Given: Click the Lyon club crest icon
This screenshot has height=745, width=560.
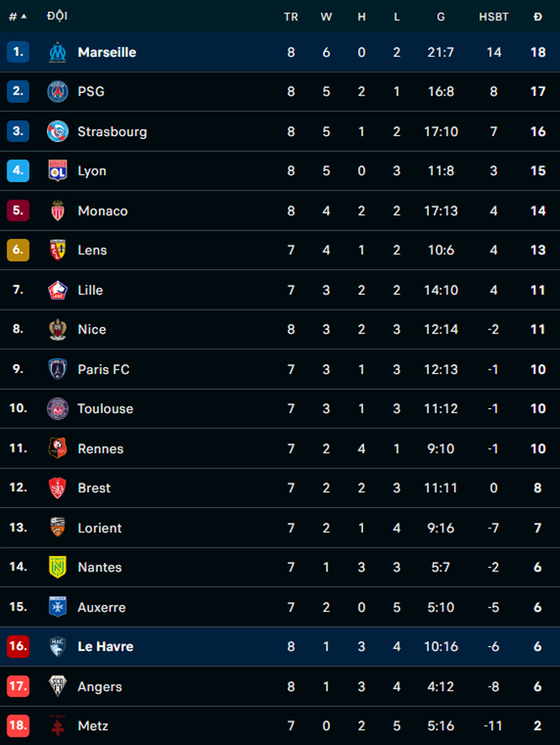Looking at the screenshot, I should pos(58,170).
